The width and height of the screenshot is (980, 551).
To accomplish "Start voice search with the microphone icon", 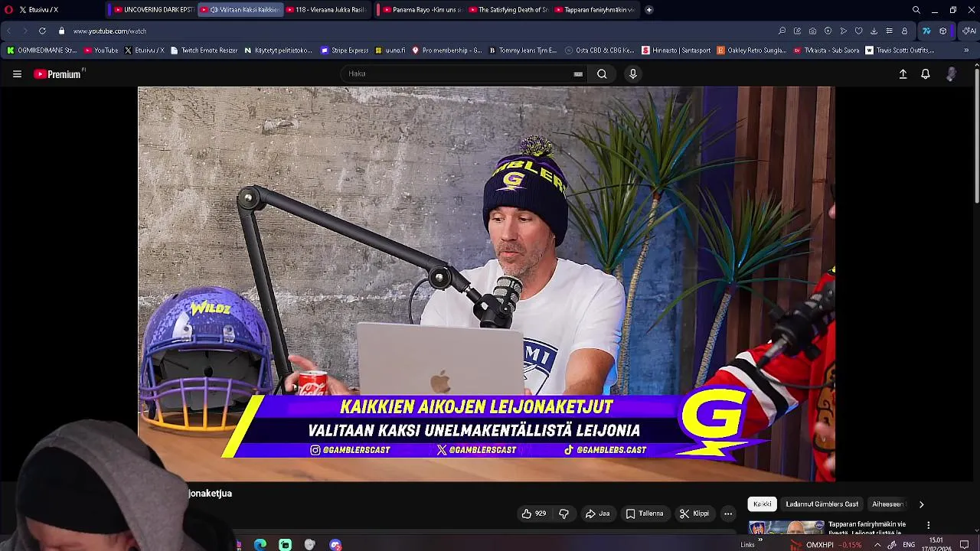I will click(x=632, y=74).
